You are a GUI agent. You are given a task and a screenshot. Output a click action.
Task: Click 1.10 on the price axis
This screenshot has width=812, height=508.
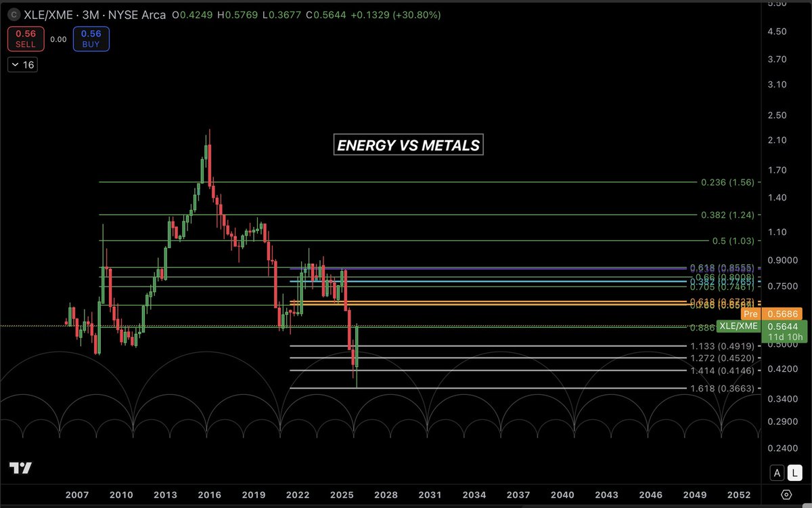[x=777, y=232]
